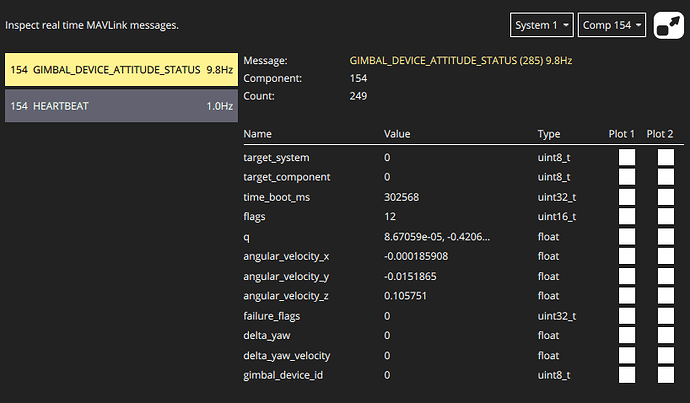Click the Type column header
Screen dimensions: 690x403
click(x=549, y=134)
